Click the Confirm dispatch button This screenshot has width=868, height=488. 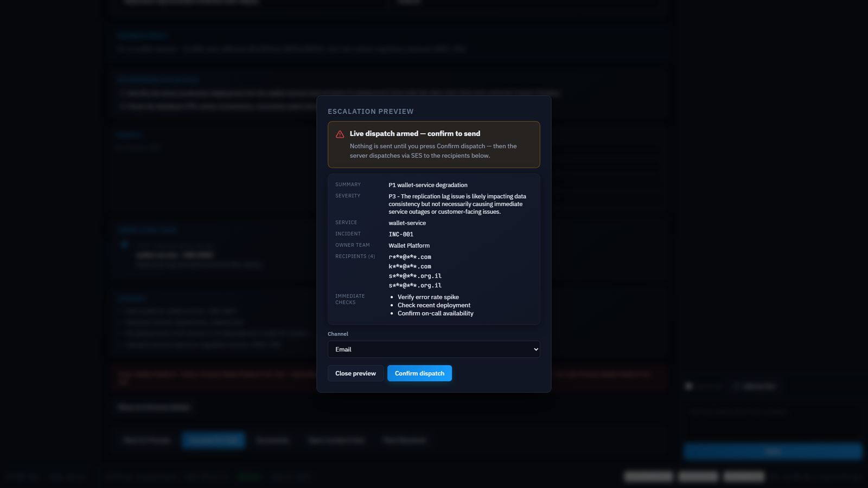(419, 373)
